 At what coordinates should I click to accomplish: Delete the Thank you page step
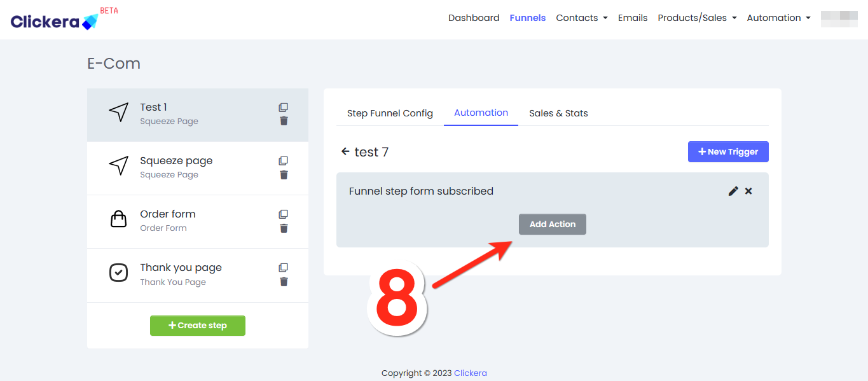284,281
